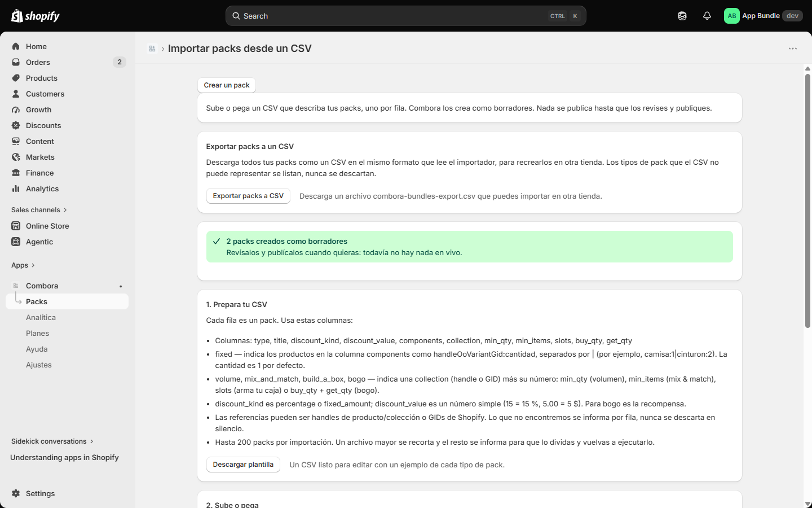
Task: Click the Crear un pack button
Action: [x=227, y=85]
